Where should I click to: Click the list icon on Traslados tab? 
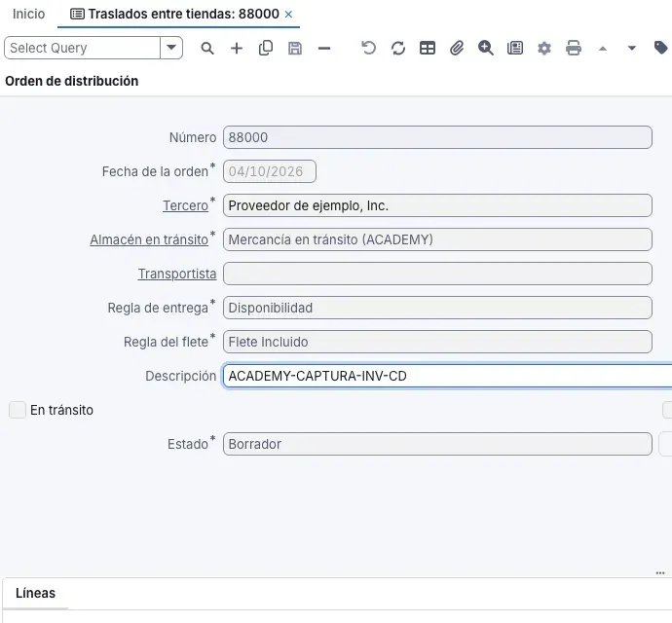[77, 15]
